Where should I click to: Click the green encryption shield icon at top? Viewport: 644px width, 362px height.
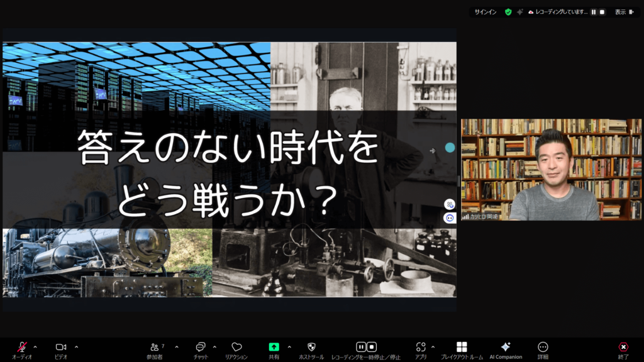(508, 12)
